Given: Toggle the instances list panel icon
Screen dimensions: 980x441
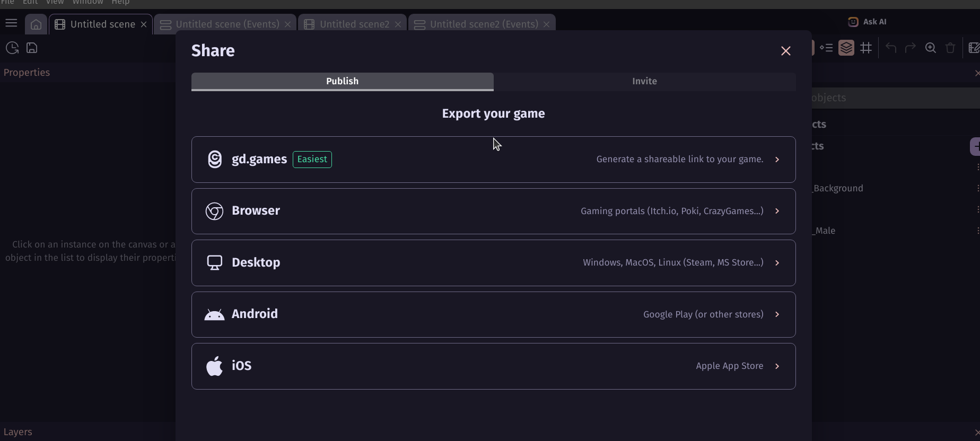Looking at the screenshot, I should (x=826, y=48).
